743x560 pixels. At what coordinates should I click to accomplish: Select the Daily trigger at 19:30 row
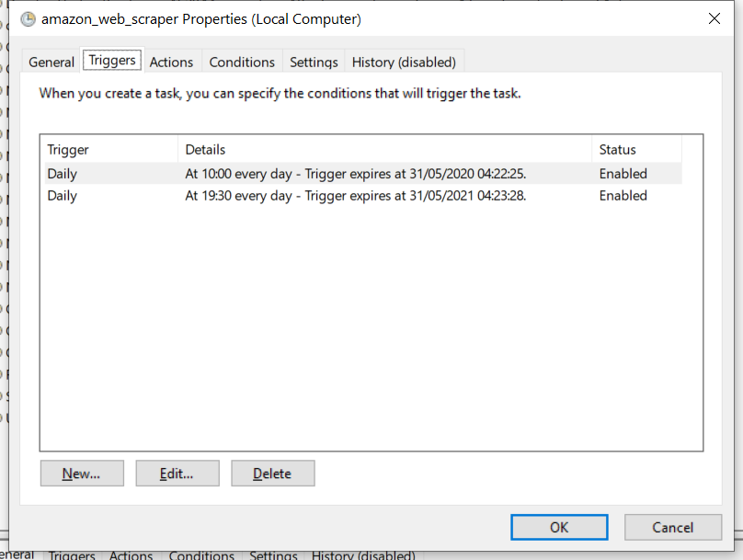click(363, 196)
